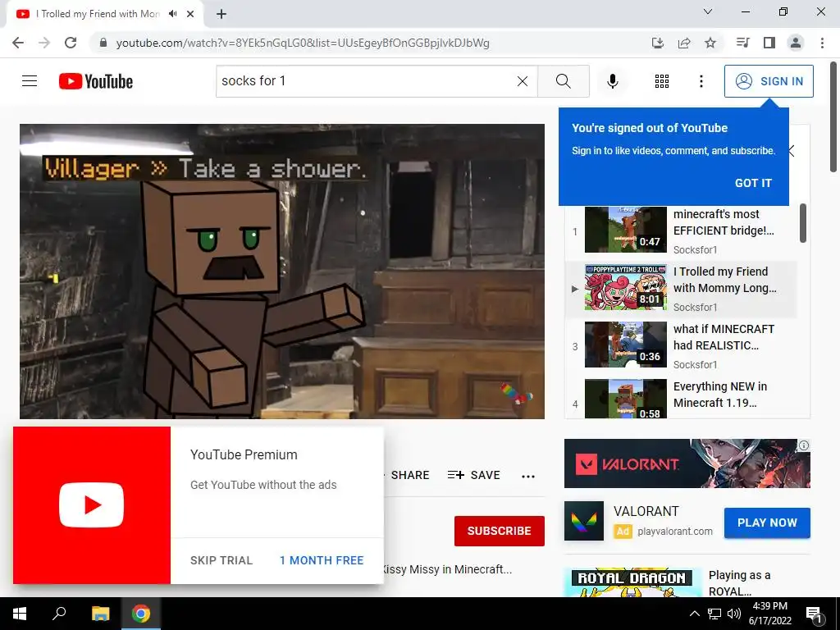This screenshot has height=630, width=840.
Task: Open Chrome three-dot menu
Action: 822,43
